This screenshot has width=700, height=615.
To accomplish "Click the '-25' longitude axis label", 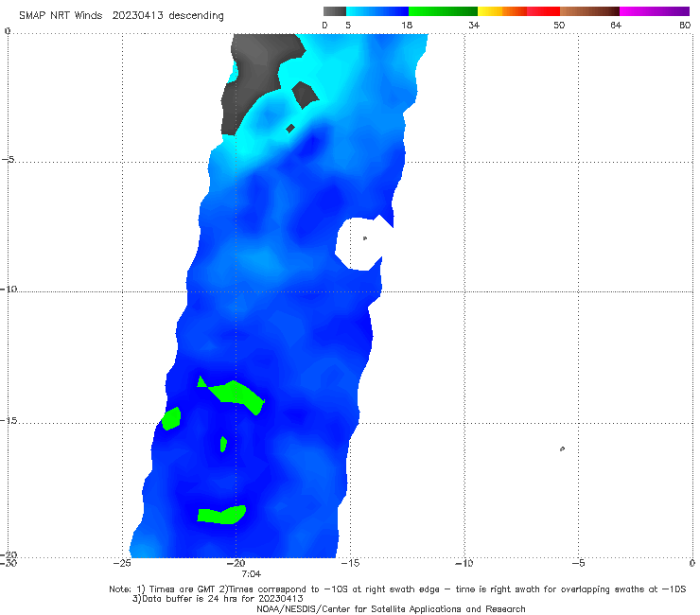I will 122,563.
